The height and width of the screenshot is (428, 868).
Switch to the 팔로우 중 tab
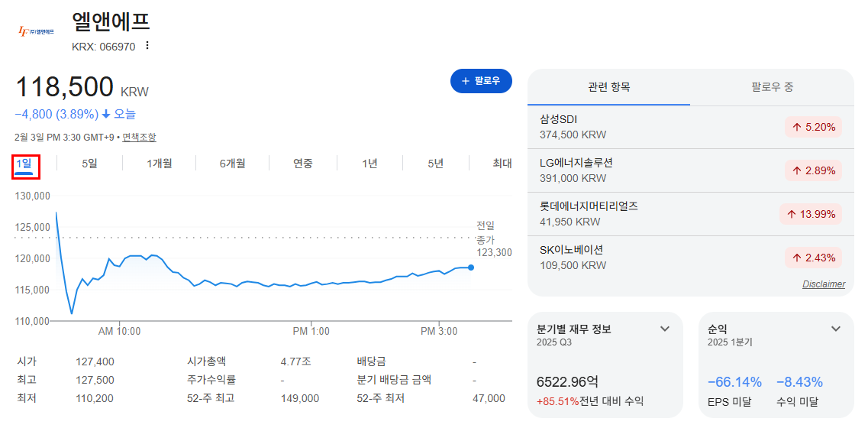coord(773,87)
